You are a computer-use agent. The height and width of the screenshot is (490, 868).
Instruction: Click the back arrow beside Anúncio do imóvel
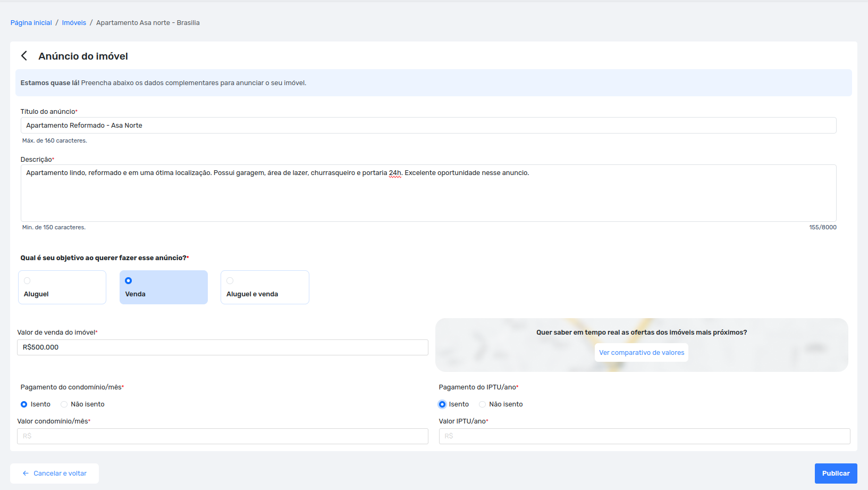[x=24, y=56]
